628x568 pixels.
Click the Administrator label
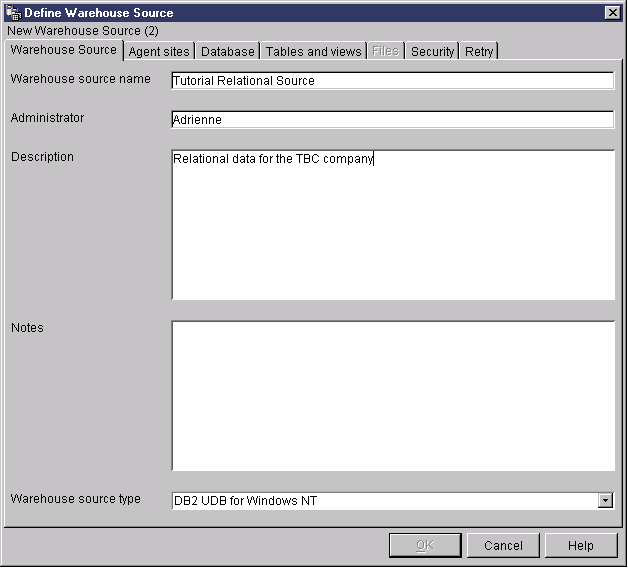coord(47,118)
